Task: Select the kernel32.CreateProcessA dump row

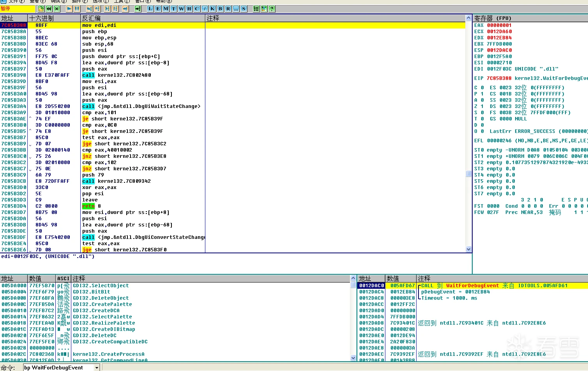Action: click(175, 354)
